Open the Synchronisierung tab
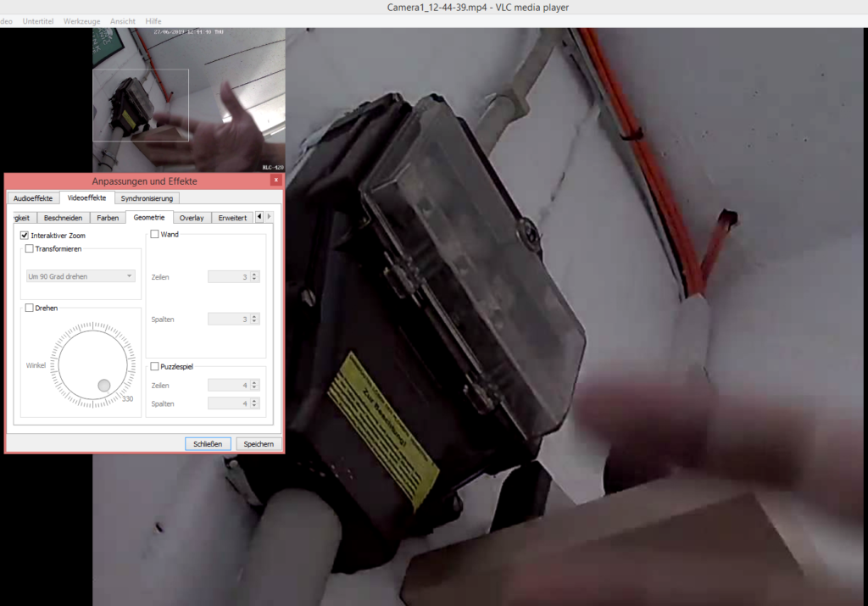The height and width of the screenshot is (606, 868). [x=147, y=198]
